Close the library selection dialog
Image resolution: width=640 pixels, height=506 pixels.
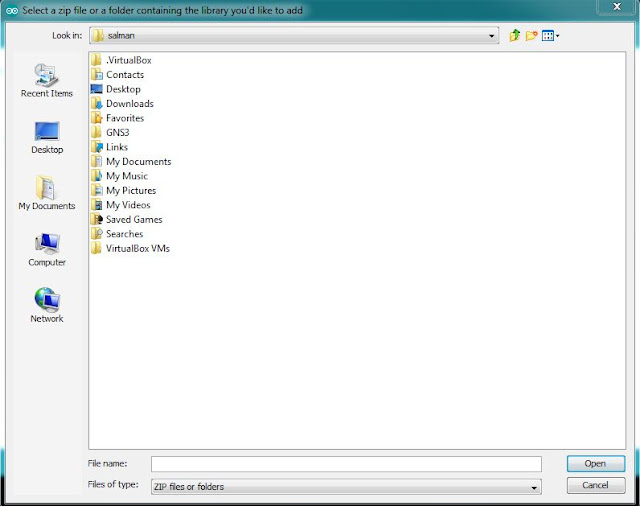click(x=617, y=7)
